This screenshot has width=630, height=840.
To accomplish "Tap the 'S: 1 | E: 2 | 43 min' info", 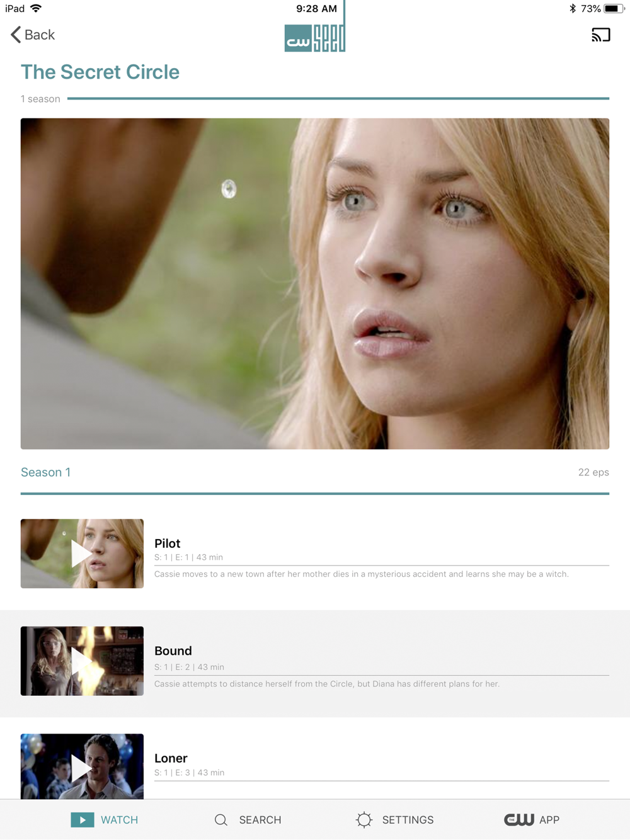I will click(189, 667).
